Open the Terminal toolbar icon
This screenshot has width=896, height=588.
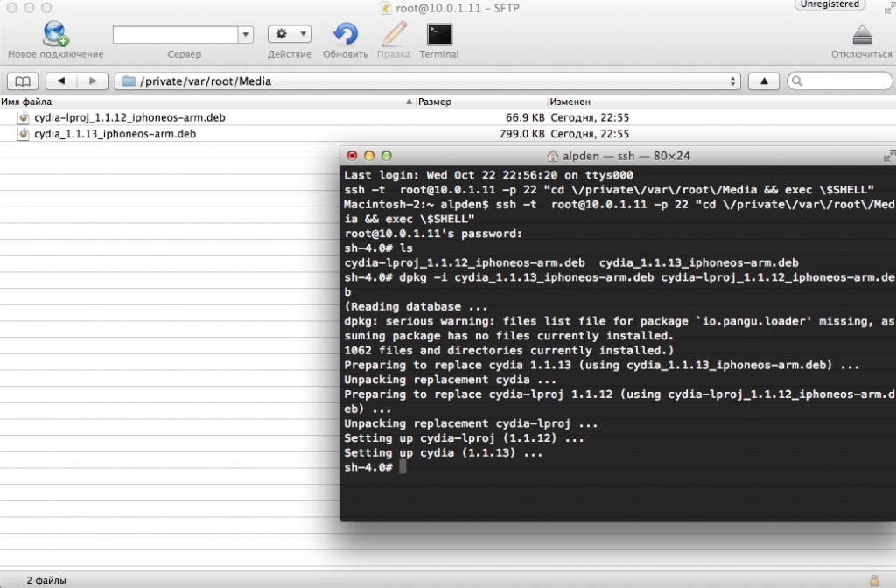439,34
